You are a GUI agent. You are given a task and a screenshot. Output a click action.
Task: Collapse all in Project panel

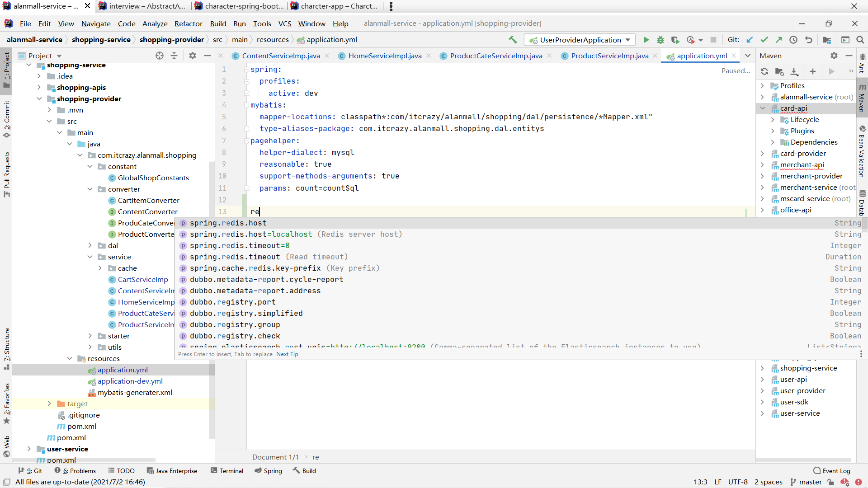(x=174, y=56)
